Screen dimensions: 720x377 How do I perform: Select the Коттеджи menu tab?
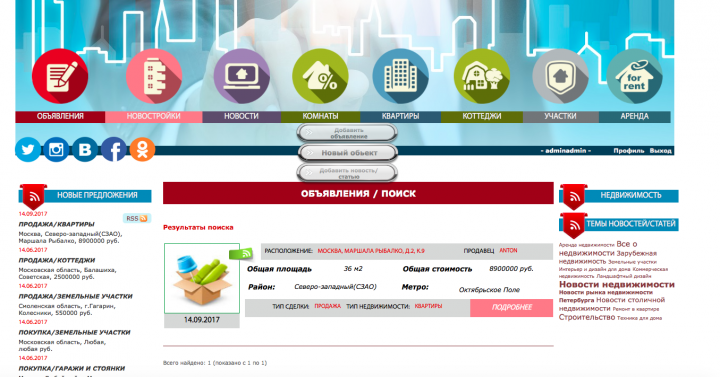[x=482, y=117]
